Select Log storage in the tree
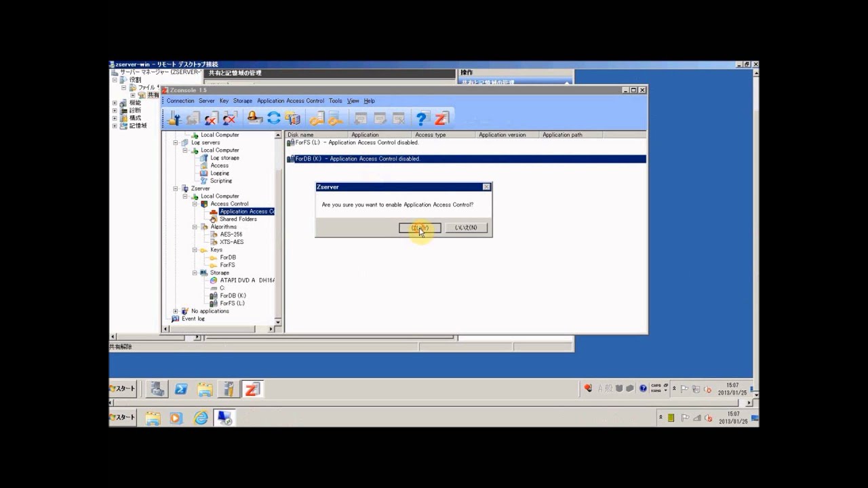 (x=224, y=158)
